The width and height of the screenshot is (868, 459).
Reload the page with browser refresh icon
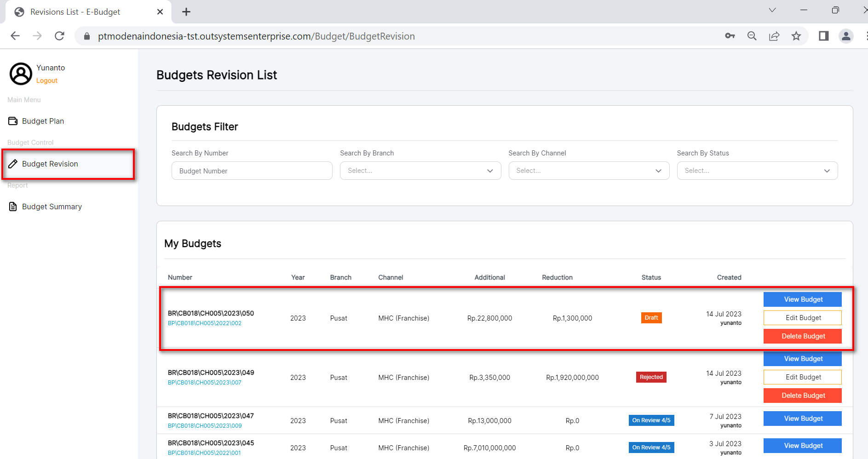pos(59,36)
